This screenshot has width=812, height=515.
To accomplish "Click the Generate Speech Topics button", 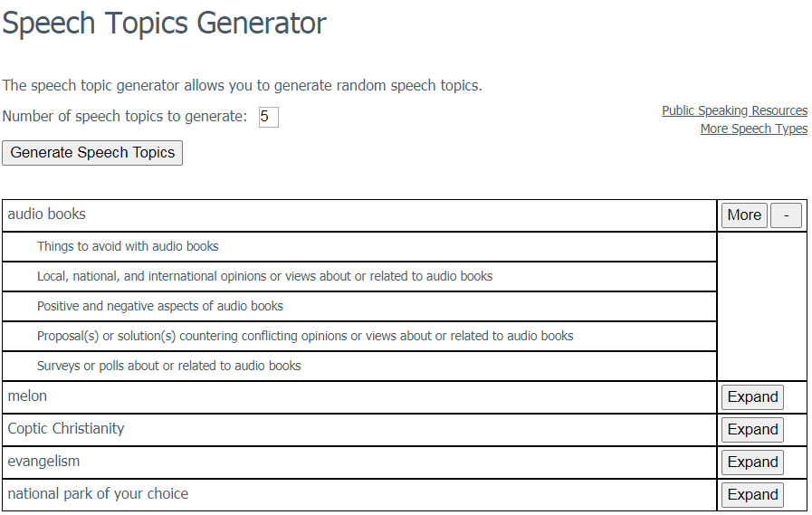I will tap(92, 153).
